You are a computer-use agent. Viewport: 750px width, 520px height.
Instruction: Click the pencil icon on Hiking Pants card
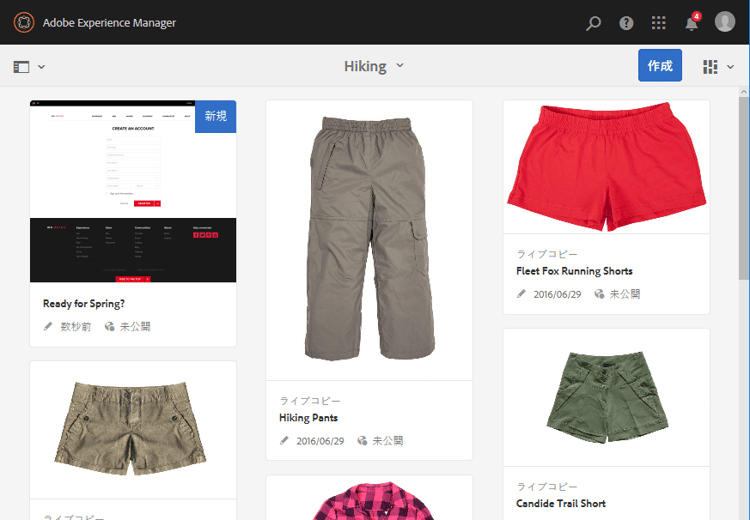click(x=284, y=441)
